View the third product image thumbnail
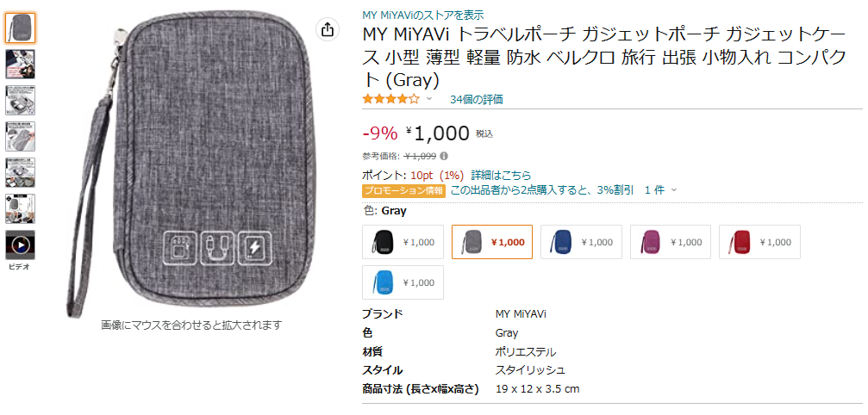Viewport: 868px width, 415px height. (x=21, y=100)
